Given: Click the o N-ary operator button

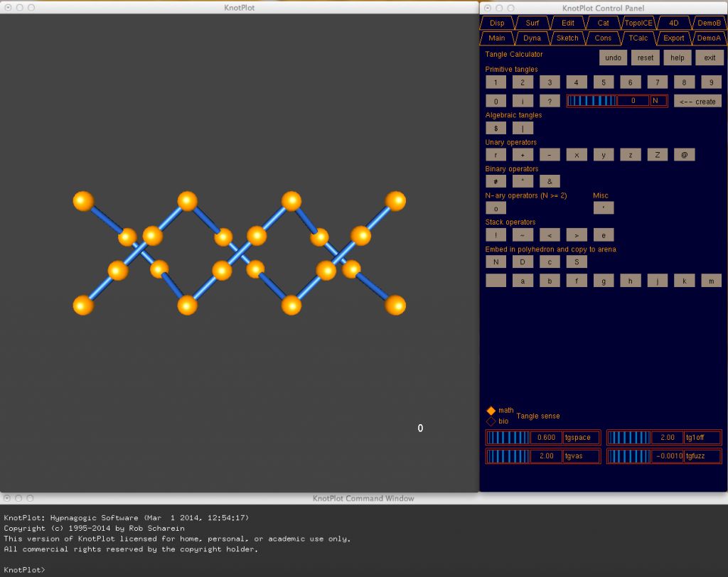Looking at the screenshot, I should click(x=496, y=208).
